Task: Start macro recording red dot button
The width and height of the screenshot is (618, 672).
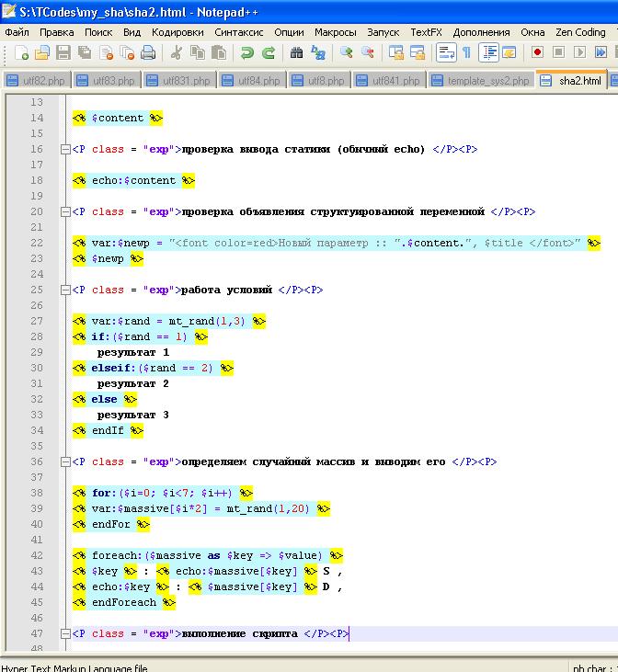Action: pos(537,52)
